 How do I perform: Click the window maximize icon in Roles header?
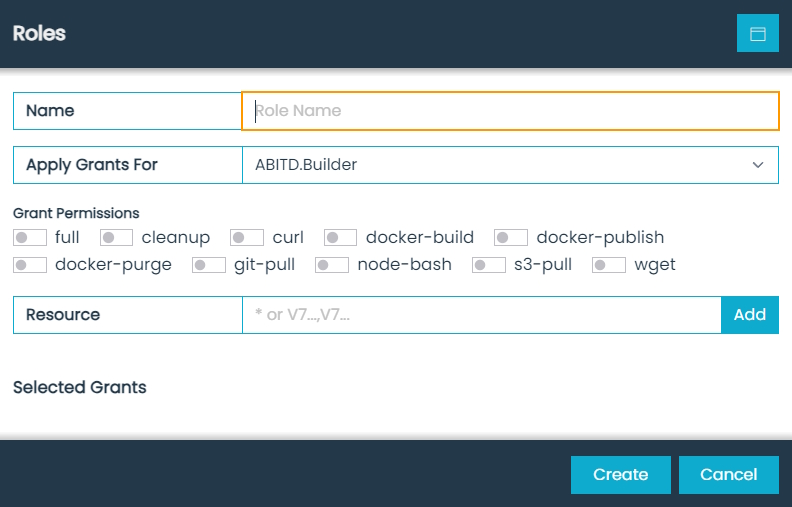(x=757, y=34)
